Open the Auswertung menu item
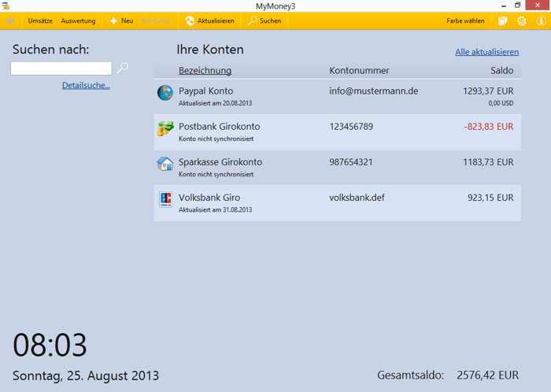The height and width of the screenshot is (392, 551). (x=78, y=20)
